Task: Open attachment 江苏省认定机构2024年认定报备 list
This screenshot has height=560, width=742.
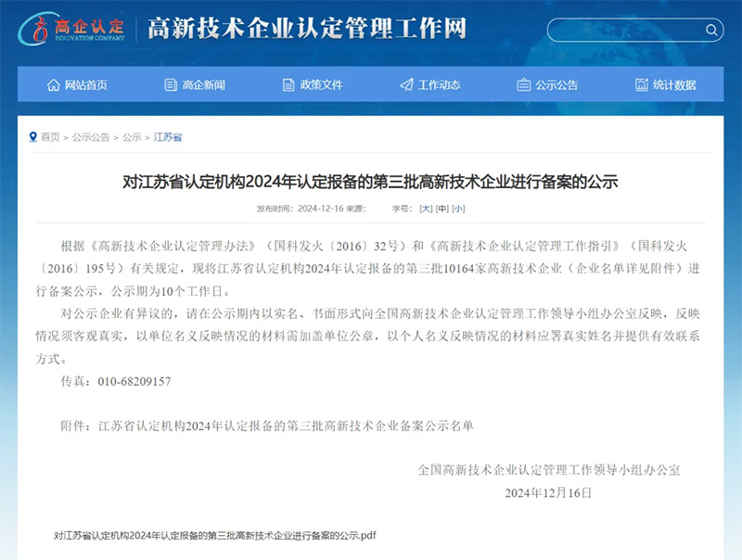Action: 286,426
